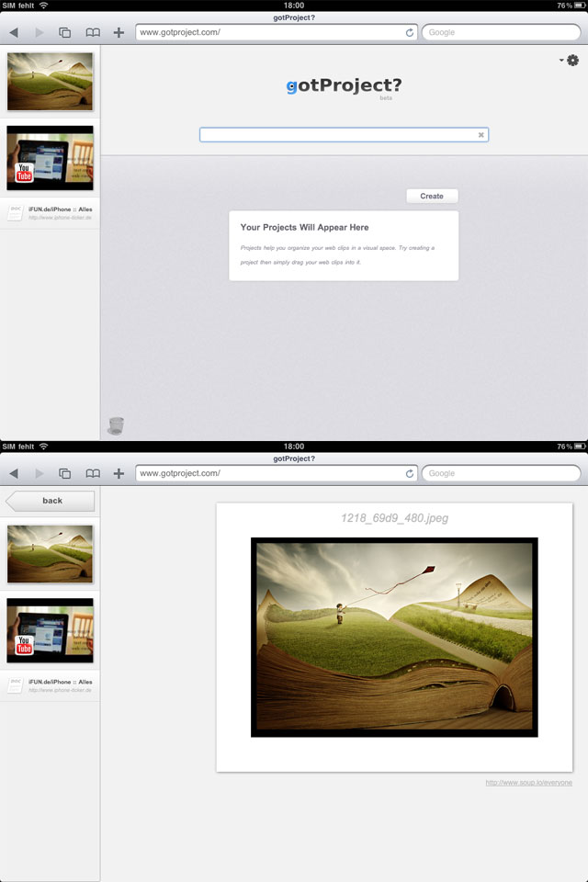Click the Create button
588x882 pixels.
click(x=432, y=196)
